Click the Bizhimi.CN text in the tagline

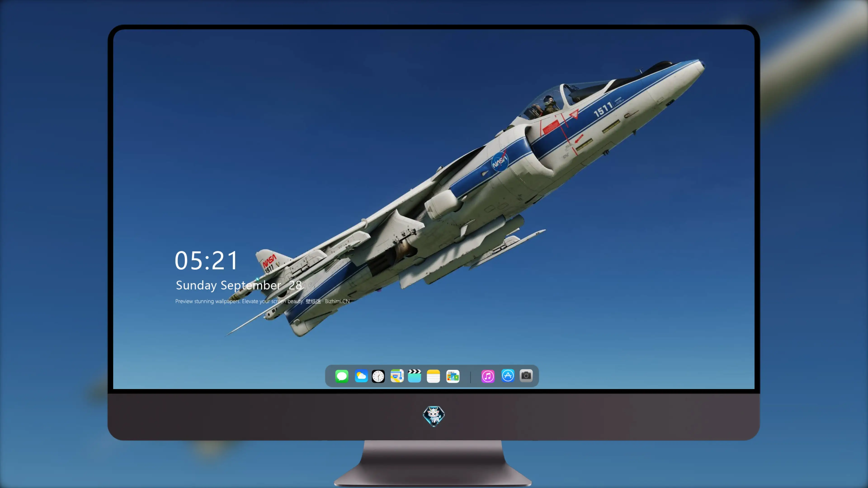[x=337, y=301]
